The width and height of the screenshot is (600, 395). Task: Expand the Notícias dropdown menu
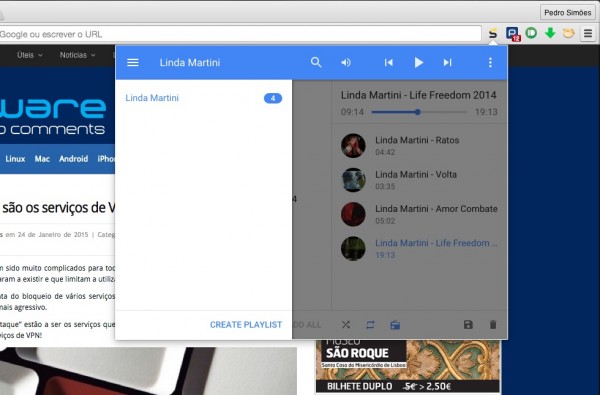[77, 55]
